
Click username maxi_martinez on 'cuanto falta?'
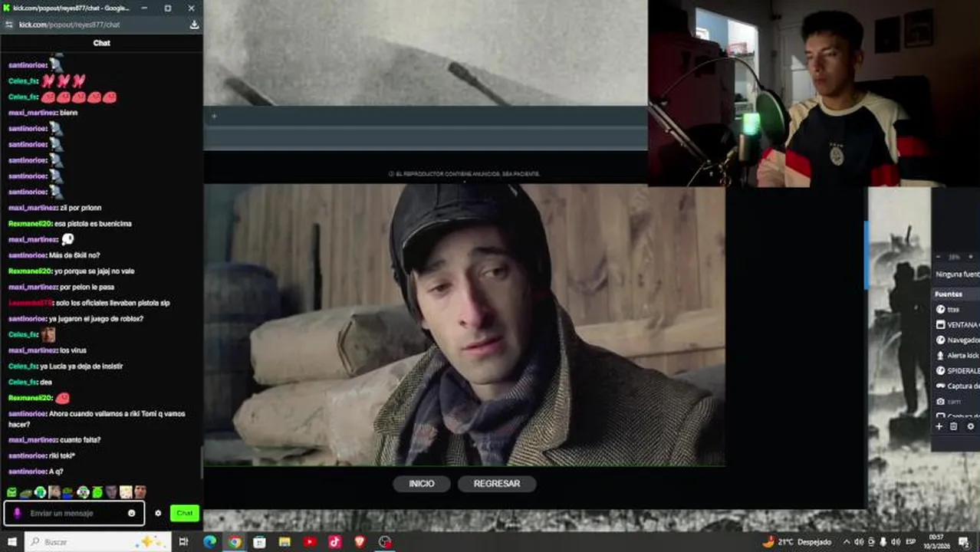pyautogui.click(x=33, y=439)
